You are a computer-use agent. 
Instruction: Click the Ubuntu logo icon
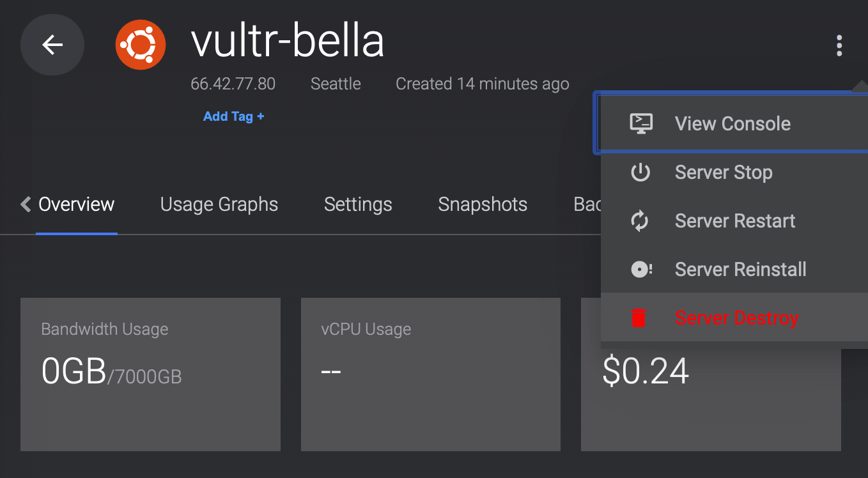point(140,45)
